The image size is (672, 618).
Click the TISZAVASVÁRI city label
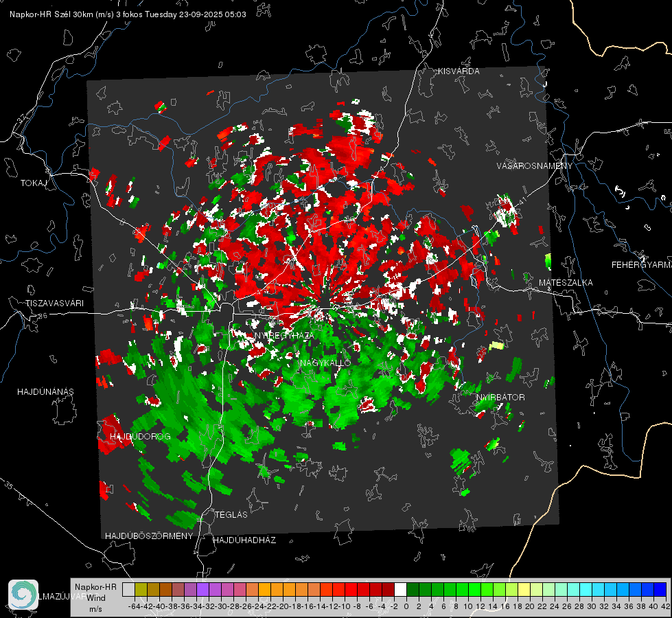[x=54, y=304]
